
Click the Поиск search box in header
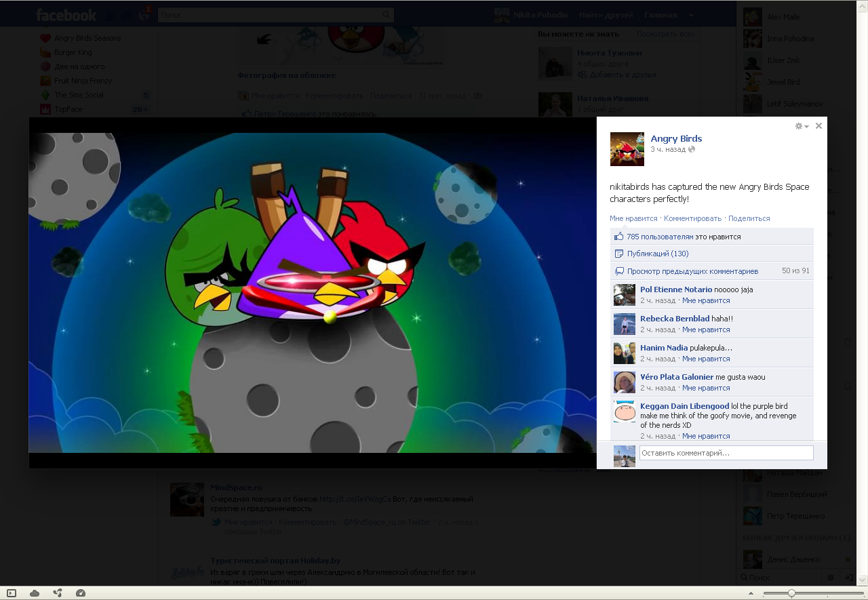(269, 14)
